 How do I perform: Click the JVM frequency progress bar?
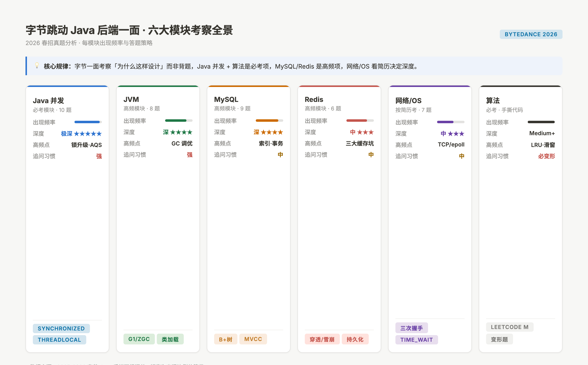coord(179,121)
